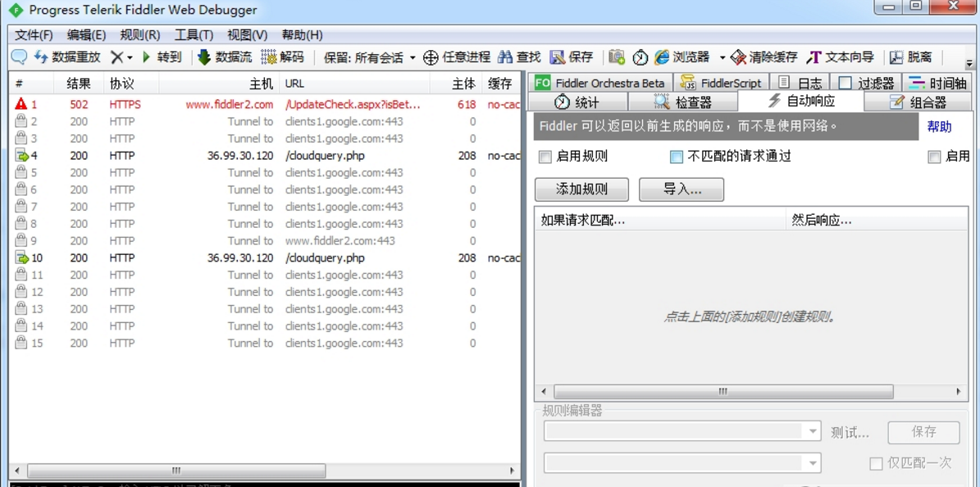Click the rule editor 保存 button

pyautogui.click(x=923, y=433)
